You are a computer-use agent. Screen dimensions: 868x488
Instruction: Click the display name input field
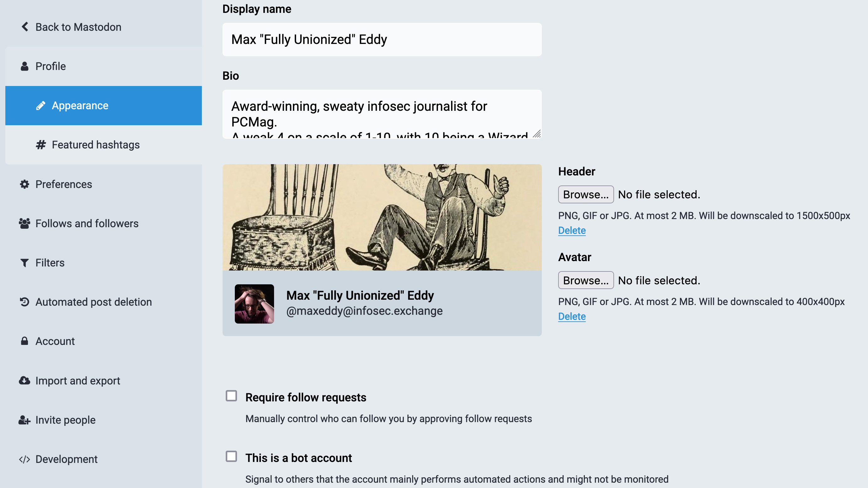[x=382, y=39]
